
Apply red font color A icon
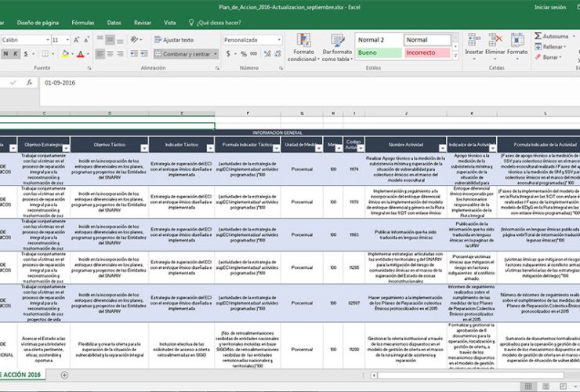click(80, 54)
